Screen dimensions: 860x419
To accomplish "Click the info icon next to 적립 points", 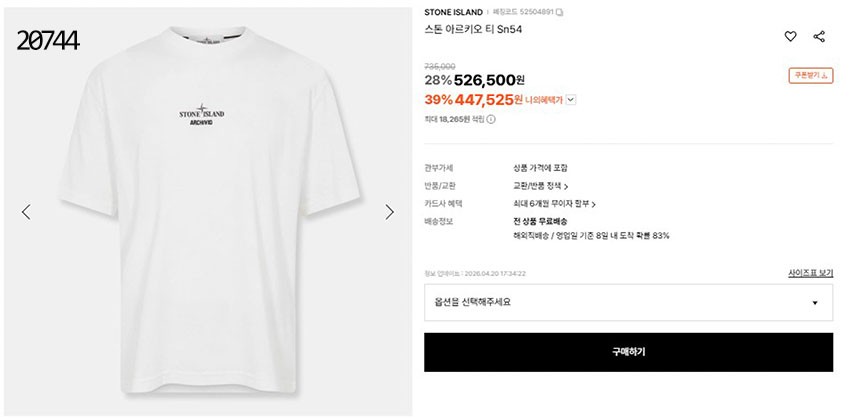I will tap(491, 119).
